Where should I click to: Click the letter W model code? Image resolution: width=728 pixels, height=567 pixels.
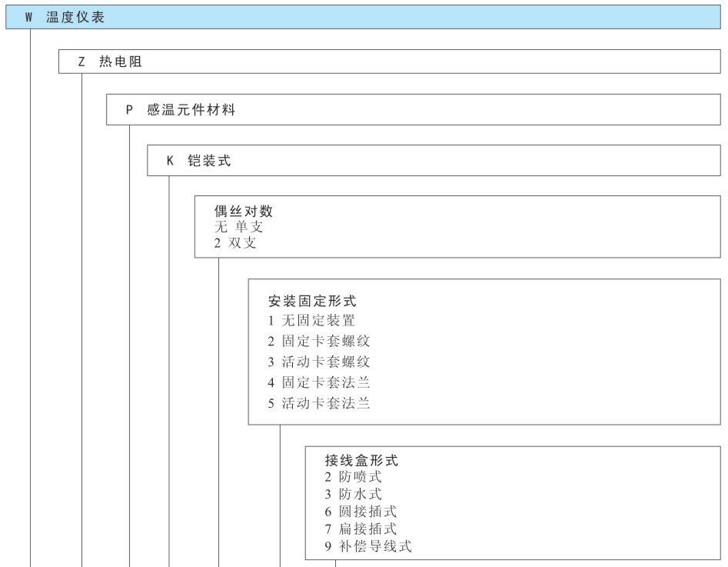coord(28,18)
